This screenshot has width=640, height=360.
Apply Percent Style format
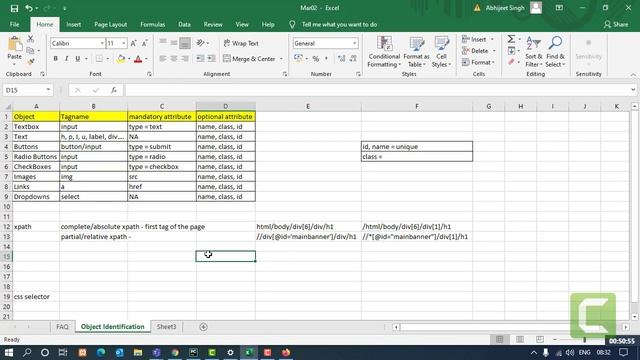click(x=316, y=59)
